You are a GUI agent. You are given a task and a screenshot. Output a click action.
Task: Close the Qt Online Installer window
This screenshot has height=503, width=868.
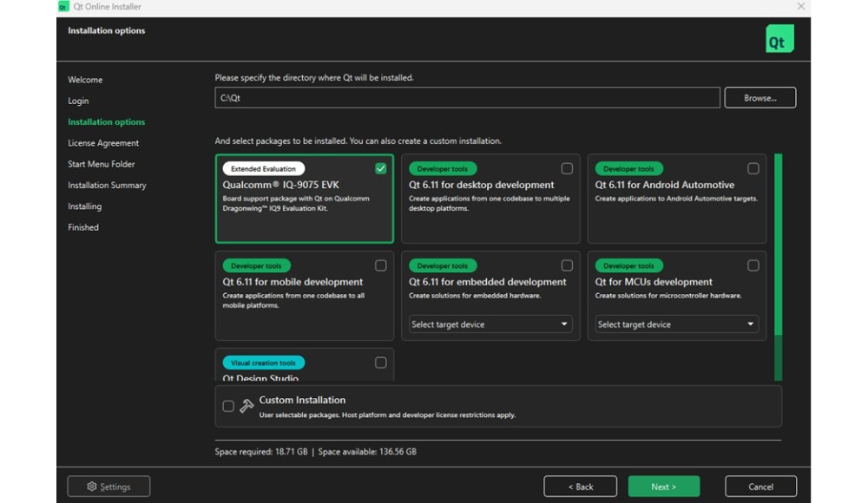point(801,7)
